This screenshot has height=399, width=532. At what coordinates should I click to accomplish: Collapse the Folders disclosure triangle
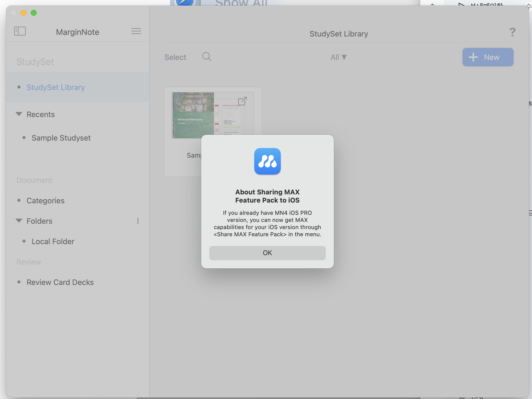pyautogui.click(x=19, y=221)
